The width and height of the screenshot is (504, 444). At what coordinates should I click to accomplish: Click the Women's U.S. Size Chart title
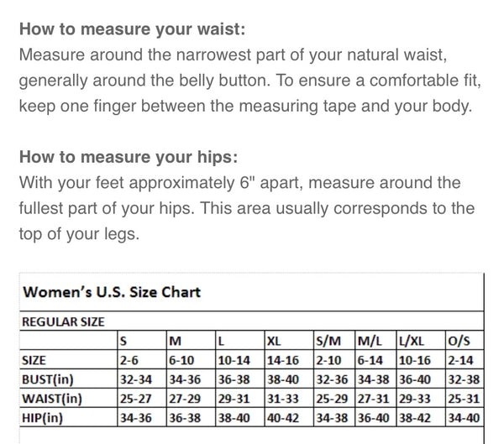(112, 292)
